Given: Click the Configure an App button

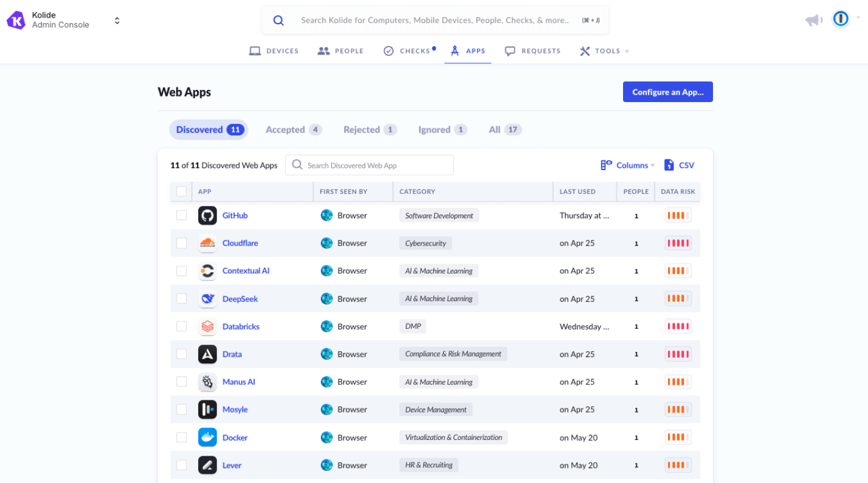Looking at the screenshot, I should pos(667,92).
